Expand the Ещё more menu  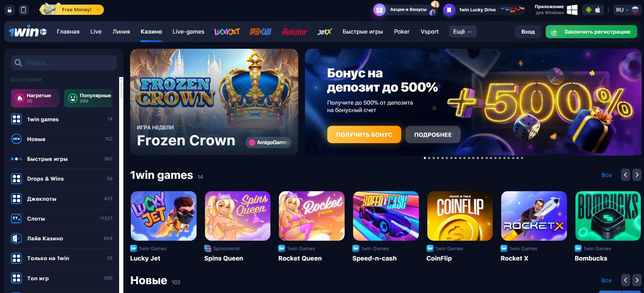[x=463, y=31]
